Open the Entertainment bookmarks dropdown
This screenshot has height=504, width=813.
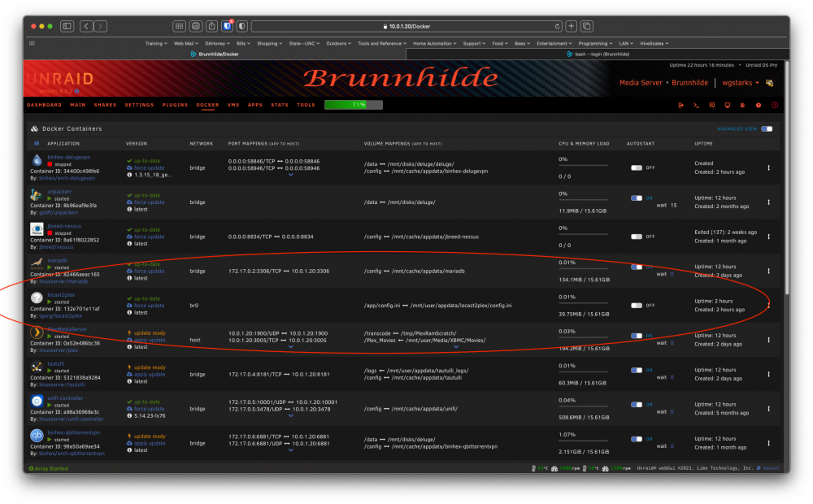pos(554,44)
